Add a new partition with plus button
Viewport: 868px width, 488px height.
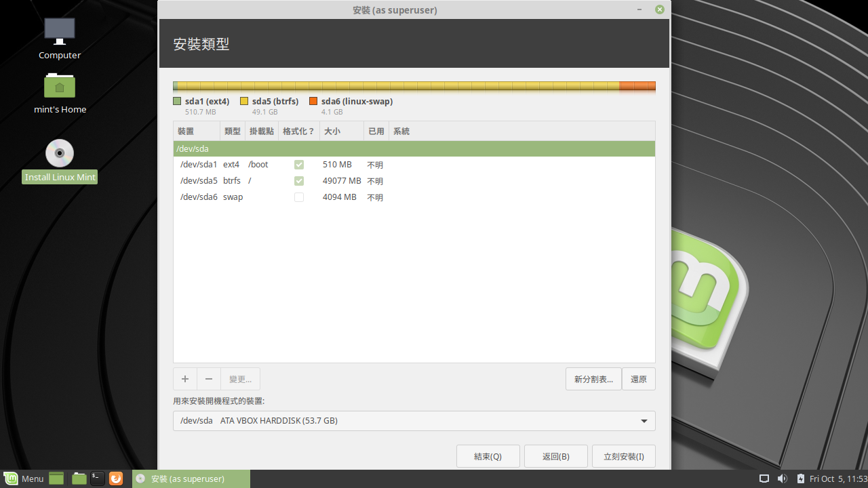pos(185,379)
